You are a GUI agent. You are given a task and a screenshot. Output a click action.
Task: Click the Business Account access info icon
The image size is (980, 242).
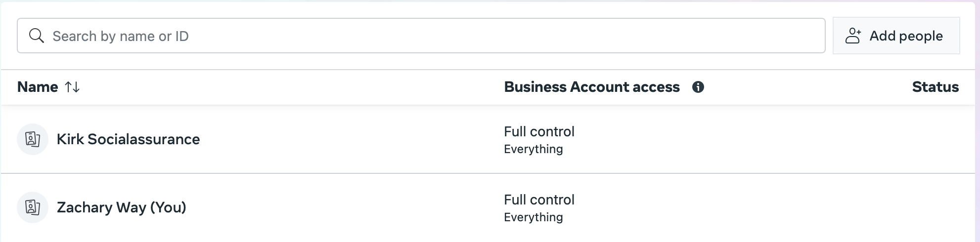point(698,87)
